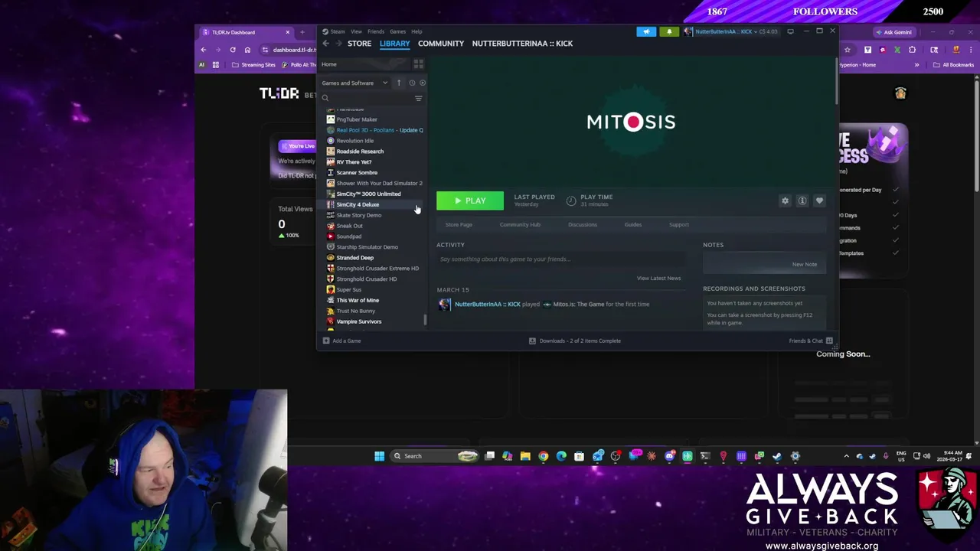Click the library game list scrollbar
This screenshot has width=980, height=551.
425,321
